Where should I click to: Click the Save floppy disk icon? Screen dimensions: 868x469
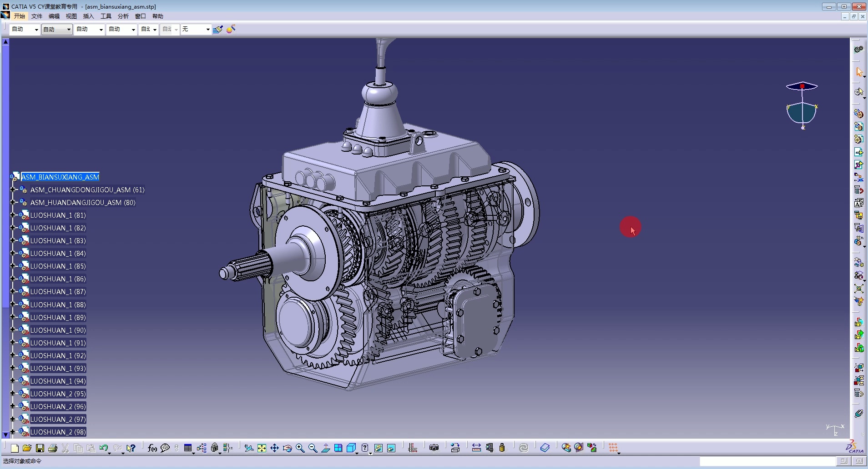(40, 448)
